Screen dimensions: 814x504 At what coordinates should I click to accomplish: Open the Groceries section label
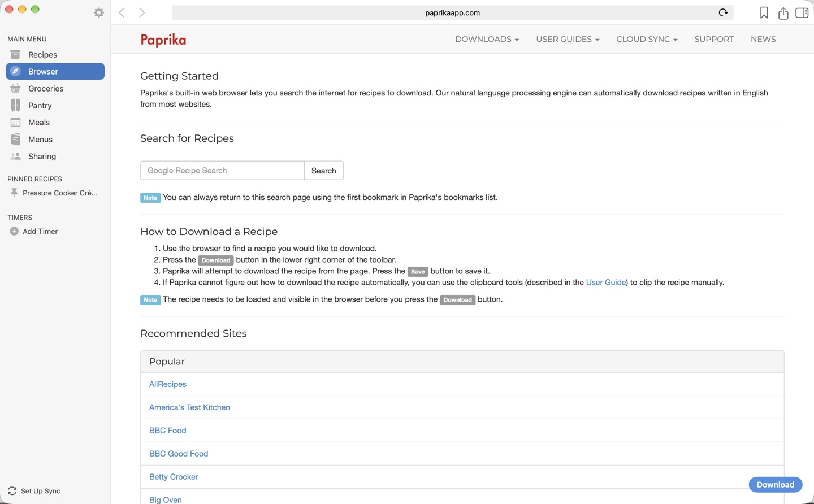point(46,89)
